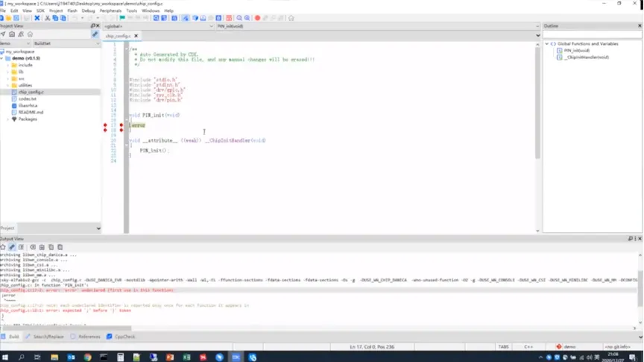This screenshot has height=362, width=644.
Task: Pin the Output View panel
Action: point(631,239)
